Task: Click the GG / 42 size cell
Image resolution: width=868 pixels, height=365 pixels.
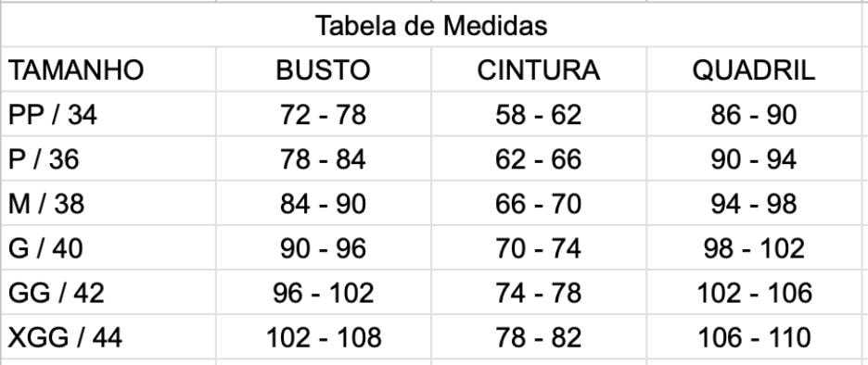Action: click(108, 293)
